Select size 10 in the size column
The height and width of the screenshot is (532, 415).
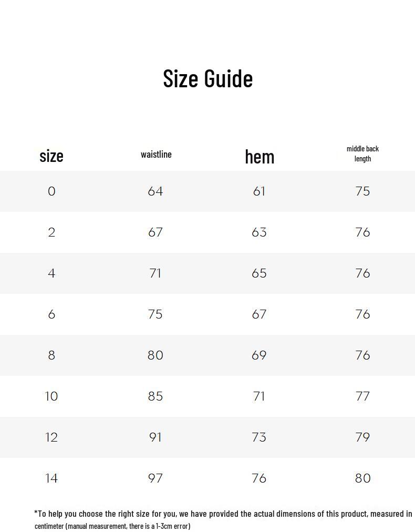(51, 396)
